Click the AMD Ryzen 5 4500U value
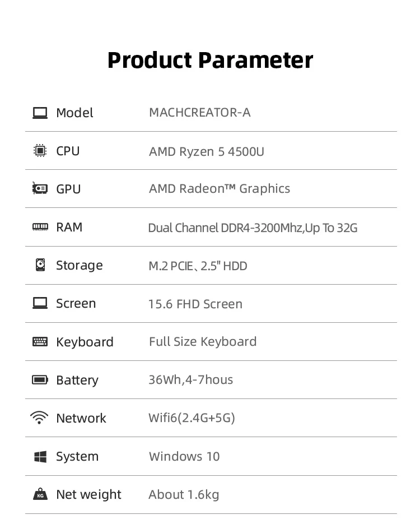The image size is (420, 524). click(206, 151)
